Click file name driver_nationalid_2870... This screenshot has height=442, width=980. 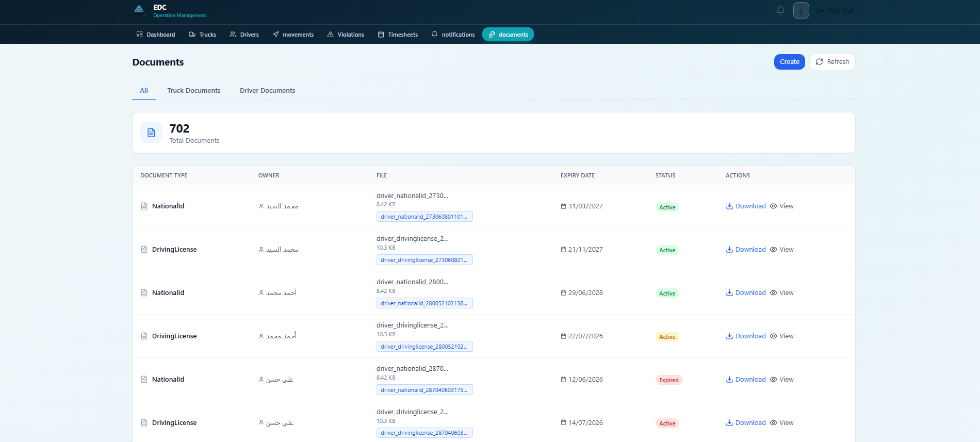413,369
